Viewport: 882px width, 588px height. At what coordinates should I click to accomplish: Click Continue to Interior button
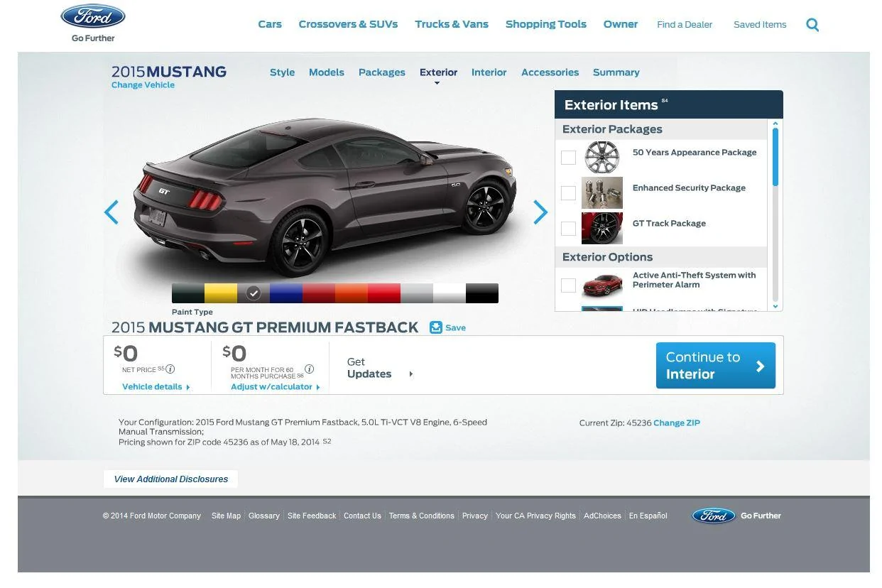tap(716, 366)
